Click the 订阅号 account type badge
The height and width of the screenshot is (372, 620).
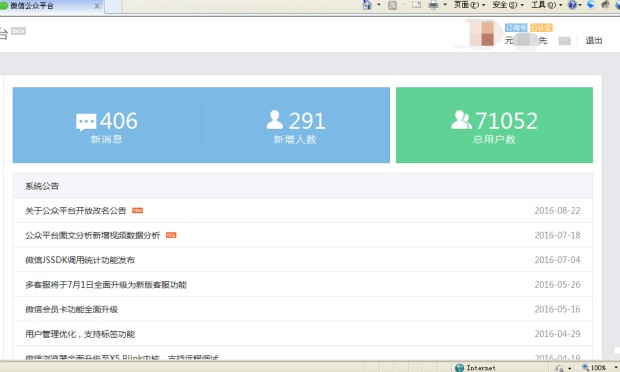coord(516,28)
